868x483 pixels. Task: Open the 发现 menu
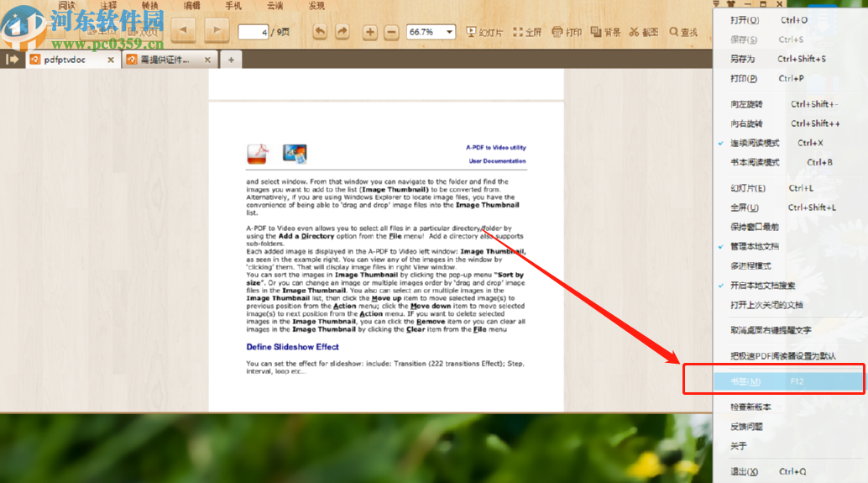coord(316,6)
